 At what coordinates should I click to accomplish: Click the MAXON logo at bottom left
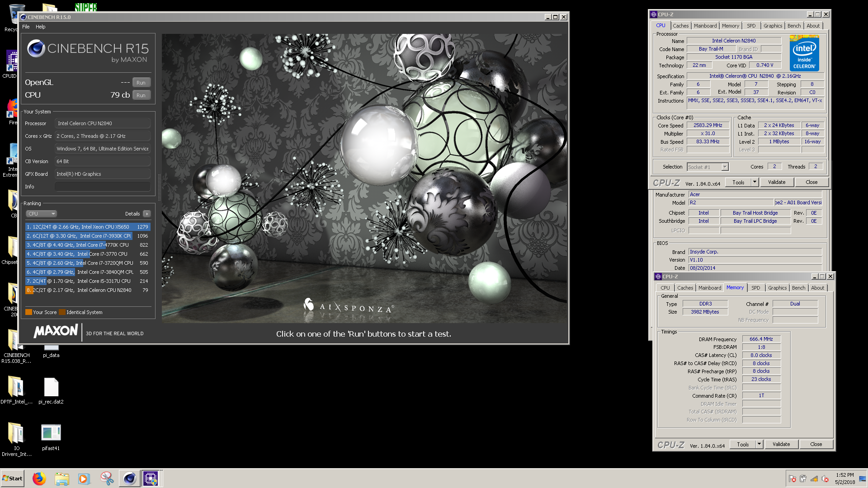tap(56, 332)
